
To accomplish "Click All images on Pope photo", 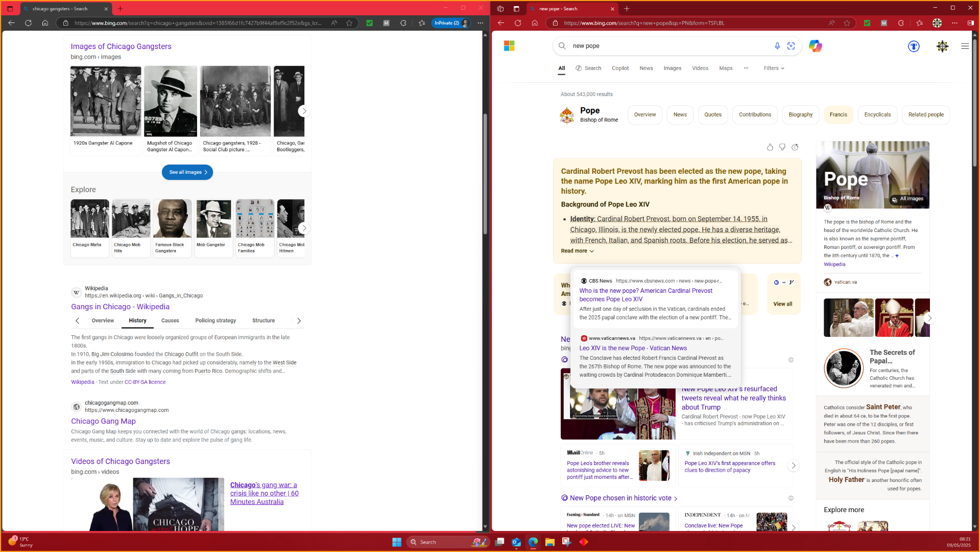I will [x=907, y=199].
